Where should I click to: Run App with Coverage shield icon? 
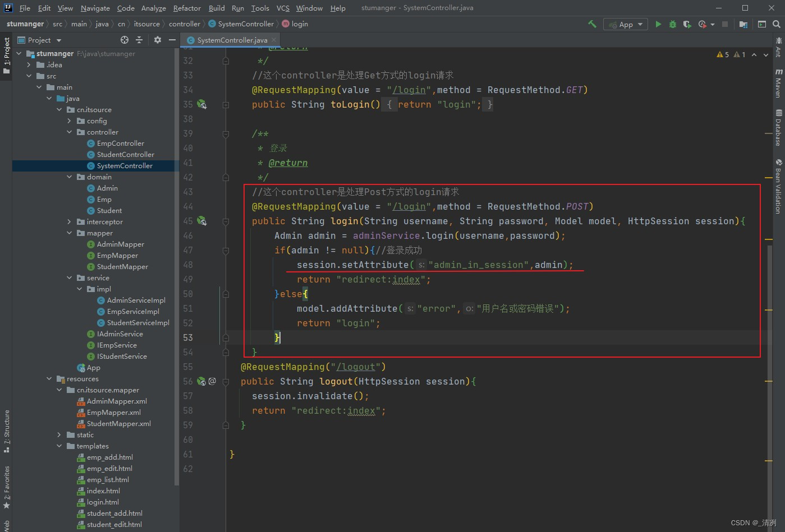click(687, 24)
